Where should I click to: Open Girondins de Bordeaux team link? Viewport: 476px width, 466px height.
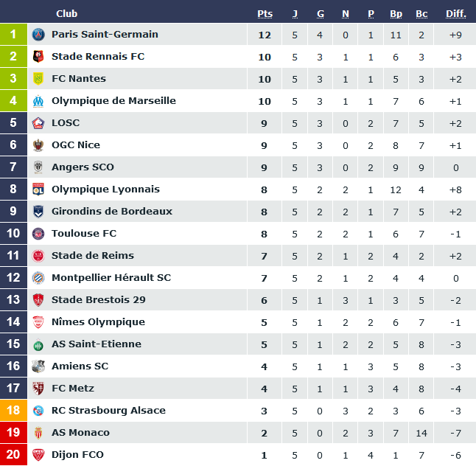(x=111, y=212)
